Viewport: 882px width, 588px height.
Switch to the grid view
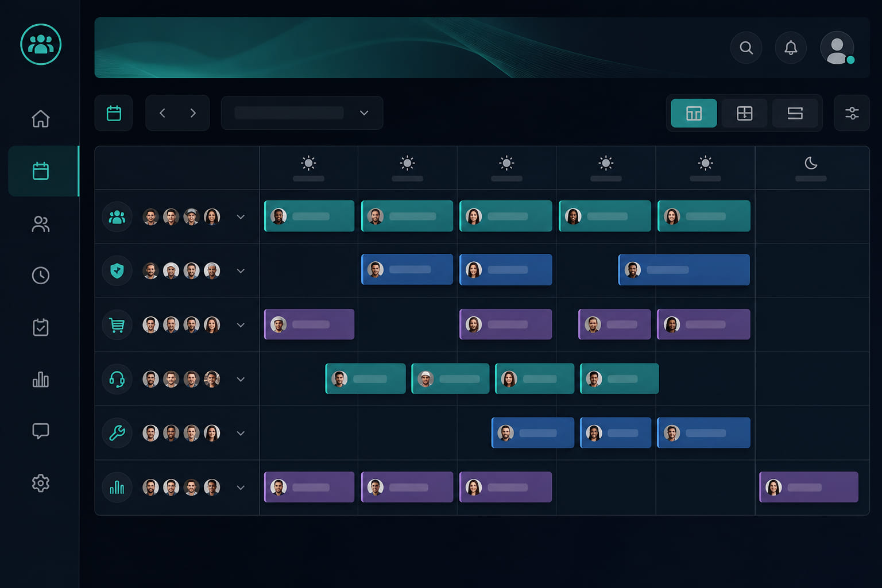click(x=744, y=113)
